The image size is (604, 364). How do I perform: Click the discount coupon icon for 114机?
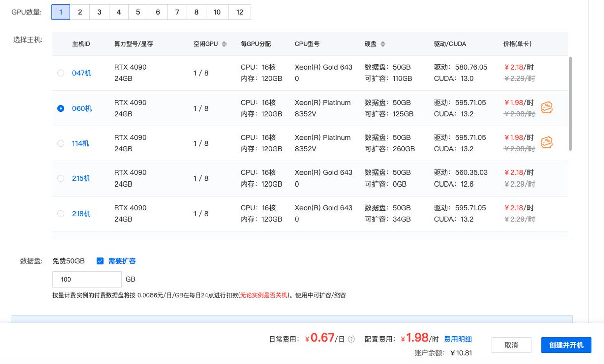point(546,142)
